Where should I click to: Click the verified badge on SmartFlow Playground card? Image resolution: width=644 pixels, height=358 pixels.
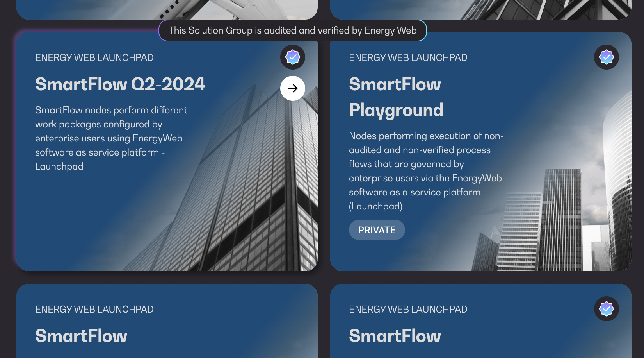(606, 57)
